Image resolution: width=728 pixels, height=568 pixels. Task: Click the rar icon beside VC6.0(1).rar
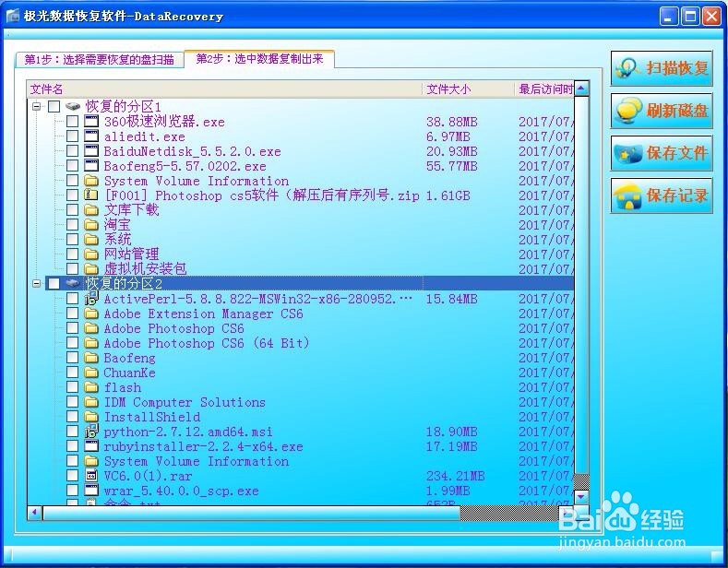(x=91, y=476)
